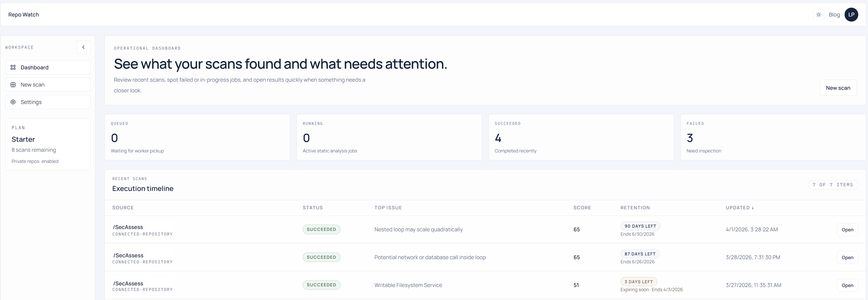
Task: Sort by the Score column header
Action: pyautogui.click(x=582, y=208)
